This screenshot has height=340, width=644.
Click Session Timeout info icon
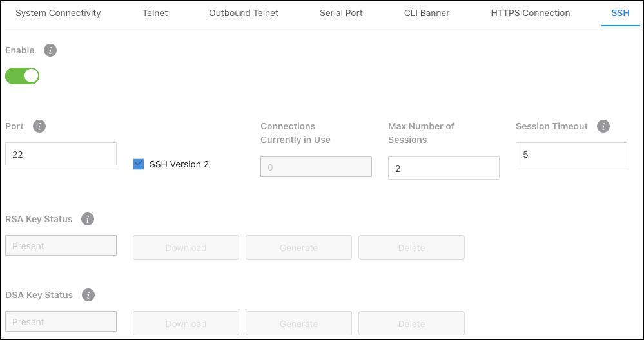click(x=603, y=126)
